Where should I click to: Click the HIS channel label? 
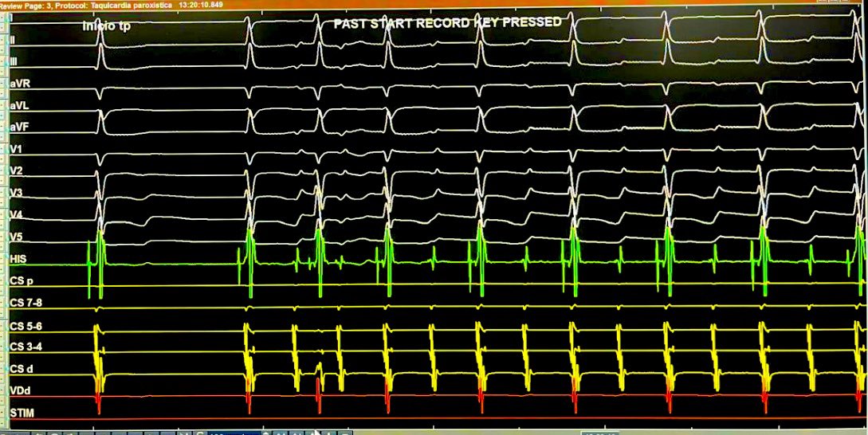point(18,259)
